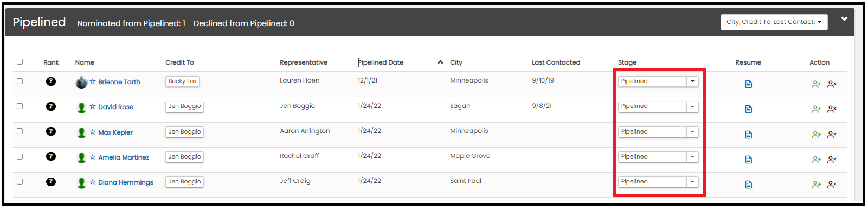This screenshot has height=209, width=868.
Task: Sort by Last Contacted column header
Action: click(x=556, y=62)
